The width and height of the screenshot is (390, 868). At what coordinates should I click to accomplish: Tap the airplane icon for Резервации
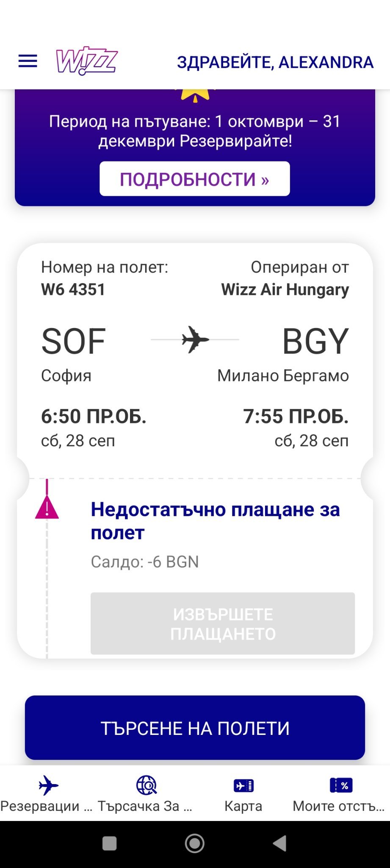coord(48,785)
